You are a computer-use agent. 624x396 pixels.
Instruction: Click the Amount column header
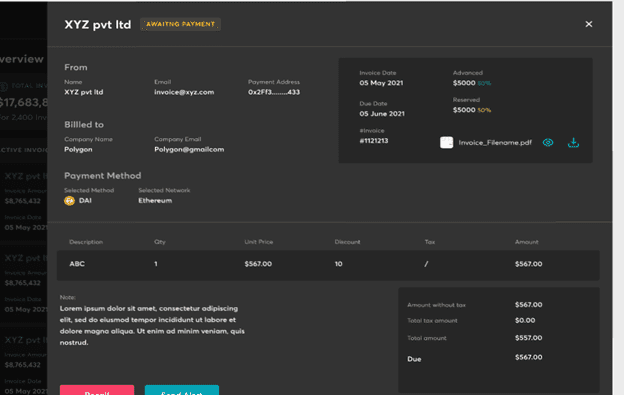coord(526,242)
